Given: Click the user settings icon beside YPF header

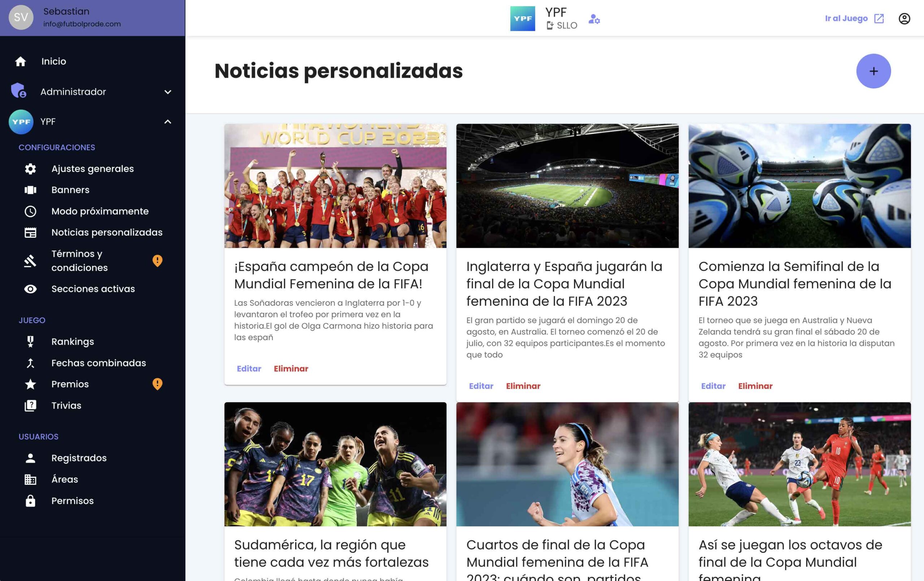Looking at the screenshot, I should click(594, 19).
